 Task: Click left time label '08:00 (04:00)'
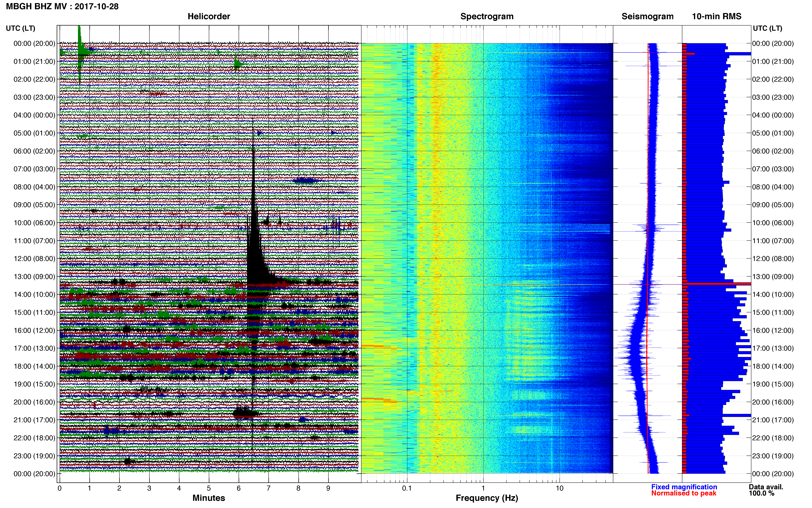(x=34, y=187)
